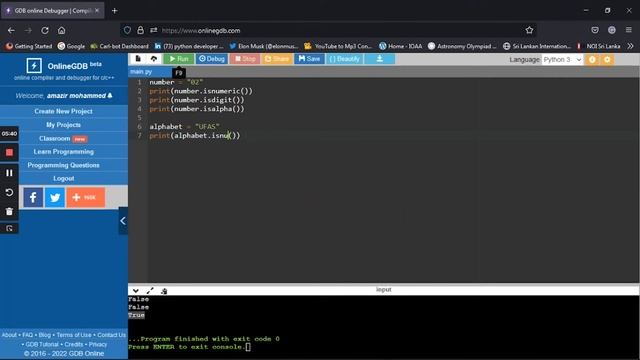Click code line 7 with alphabet.isnu
The height and width of the screenshot is (360, 640).
point(195,136)
